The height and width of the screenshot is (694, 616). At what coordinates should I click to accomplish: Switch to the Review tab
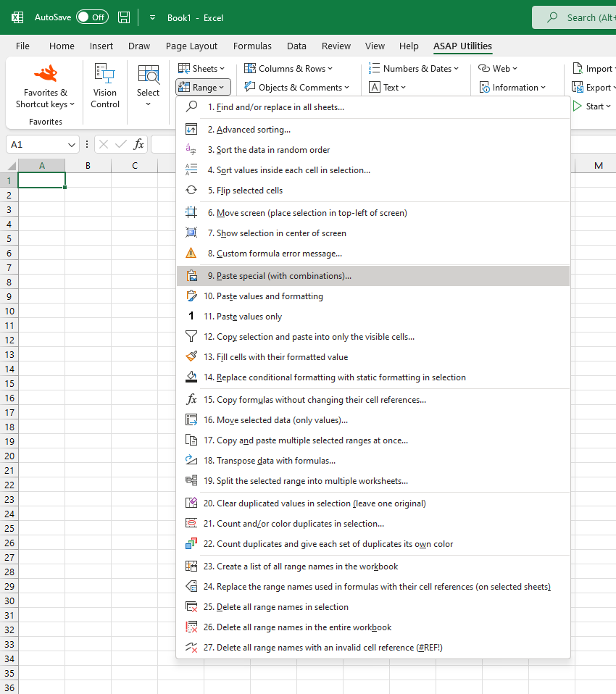(336, 46)
